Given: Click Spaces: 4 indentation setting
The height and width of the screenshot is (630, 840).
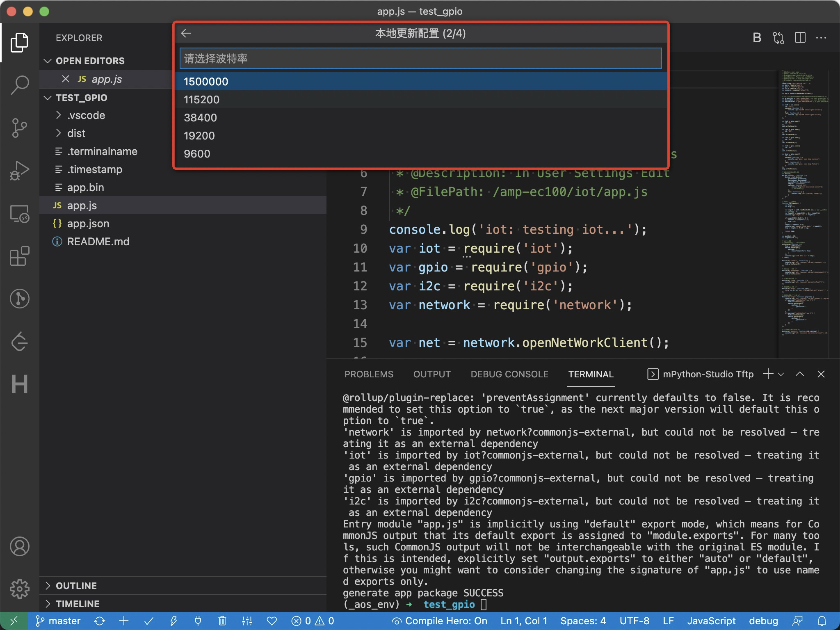Looking at the screenshot, I should (x=583, y=621).
